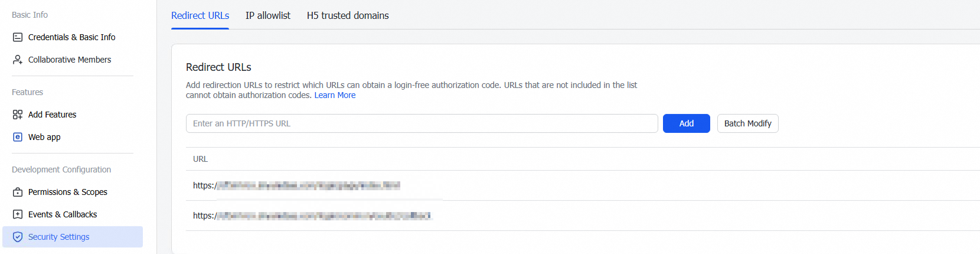Navigate to Events & Callbacks

[x=63, y=214]
